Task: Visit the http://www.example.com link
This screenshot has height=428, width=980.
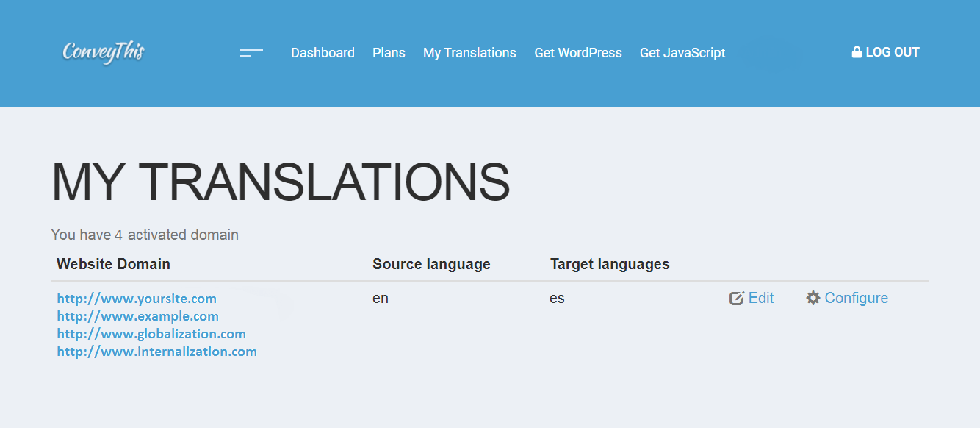Action: (138, 316)
